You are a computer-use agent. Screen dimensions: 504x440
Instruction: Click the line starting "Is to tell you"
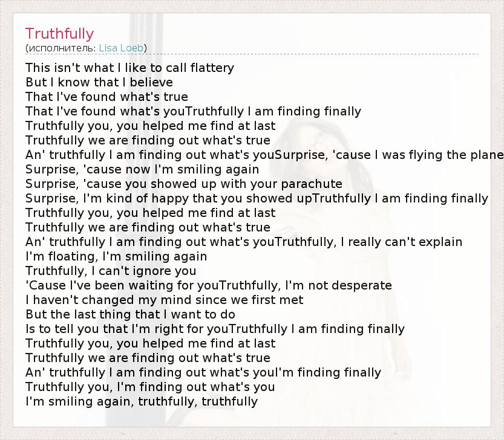click(x=215, y=329)
